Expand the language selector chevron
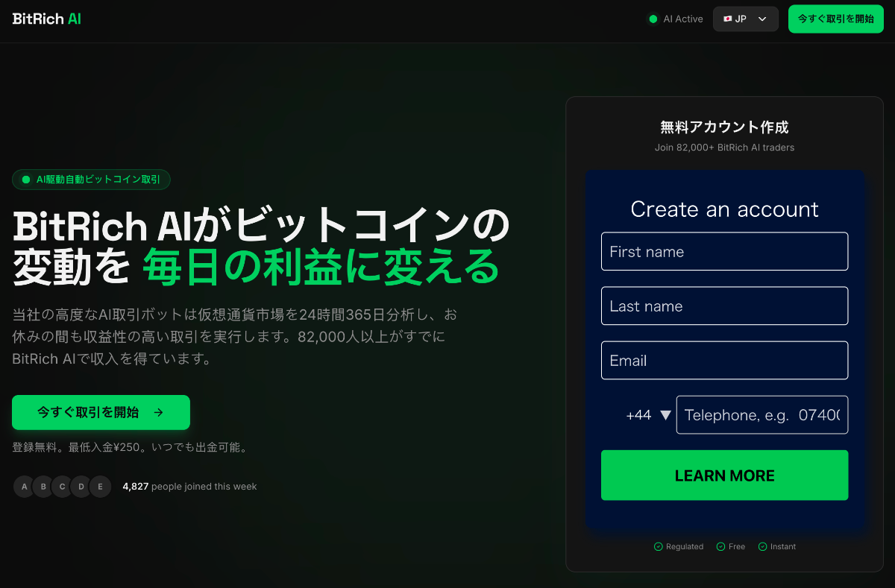The width and height of the screenshot is (895, 588). coord(762,19)
